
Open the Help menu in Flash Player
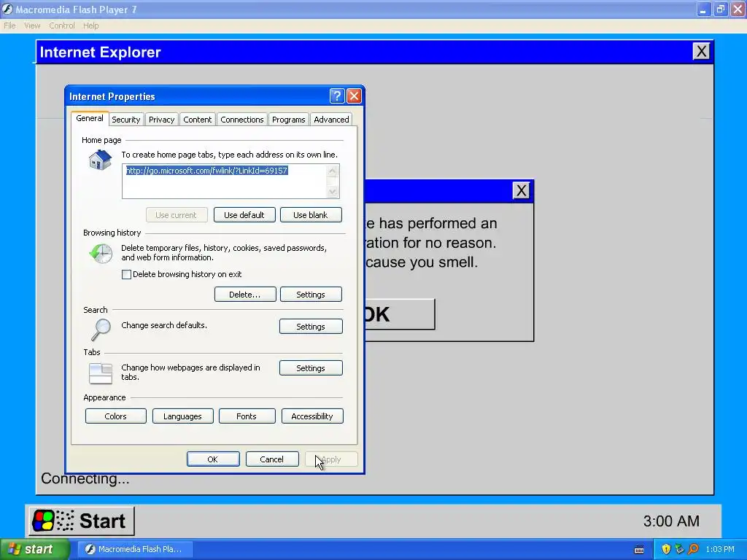click(x=91, y=26)
